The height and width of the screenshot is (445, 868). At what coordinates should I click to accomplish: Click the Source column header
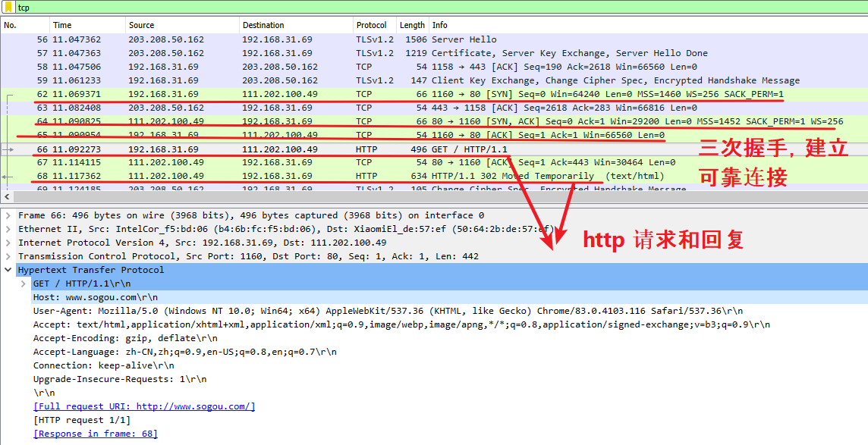182,25
